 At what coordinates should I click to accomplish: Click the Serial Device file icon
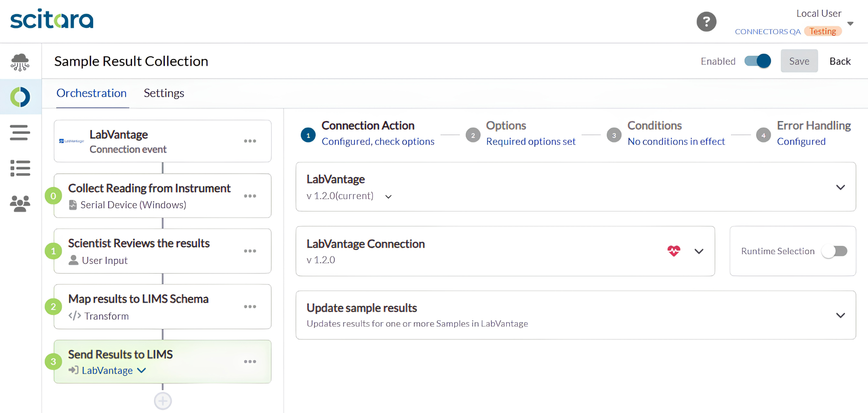pos(73,205)
